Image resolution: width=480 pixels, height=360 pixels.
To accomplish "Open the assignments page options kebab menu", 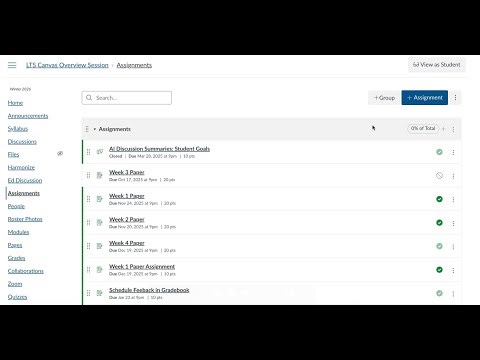I will point(455,98).
